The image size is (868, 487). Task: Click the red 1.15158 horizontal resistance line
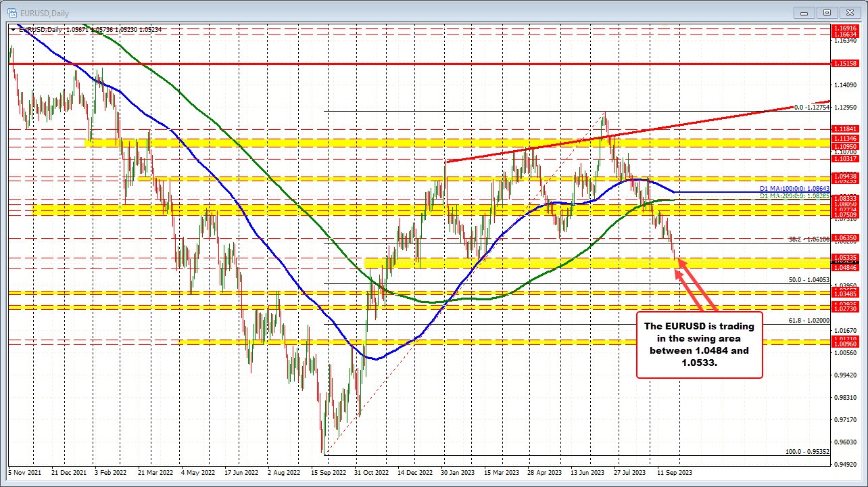406,63
